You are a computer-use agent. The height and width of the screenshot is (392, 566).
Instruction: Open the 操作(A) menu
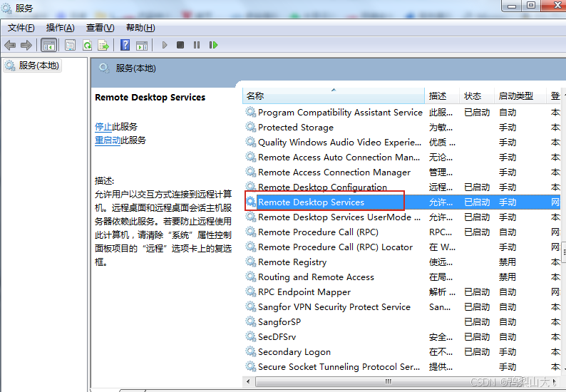pos(60,28)
